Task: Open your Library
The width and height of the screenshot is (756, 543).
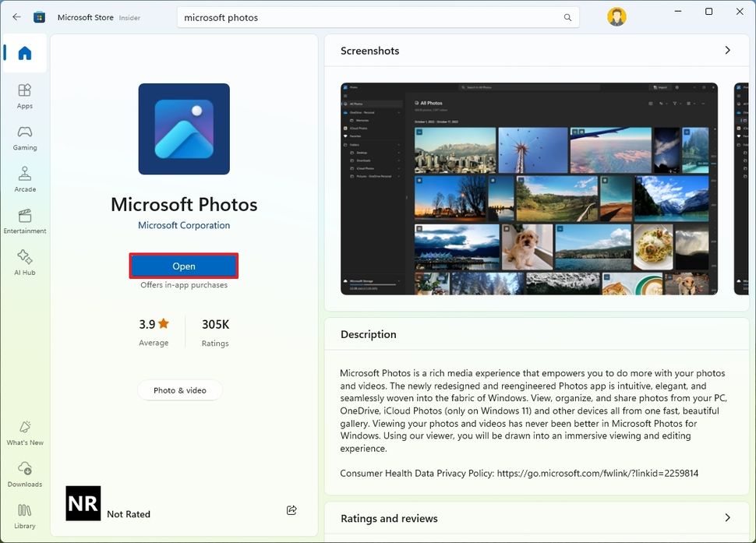Action: pyautogui.click(x=24, y=516)
